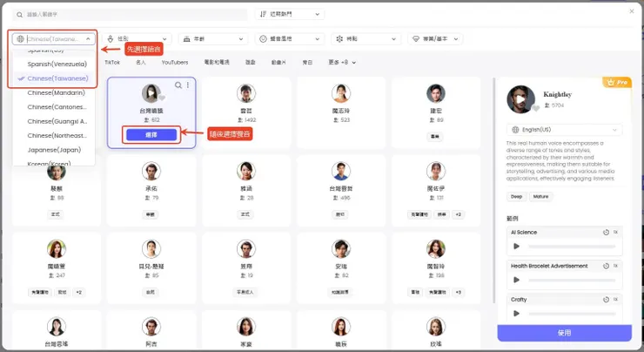Play the Crafty sample

pos(516,314)
